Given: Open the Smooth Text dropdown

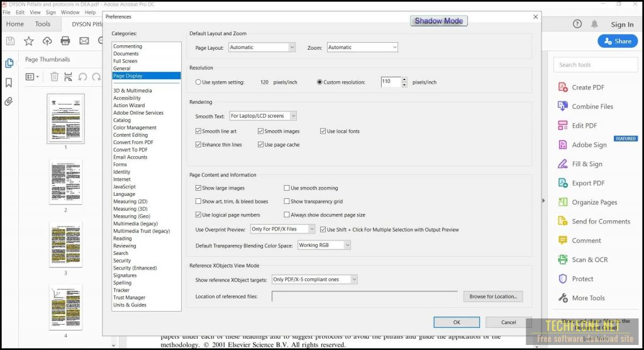Looking at the screenshot, I should [263, 116].
